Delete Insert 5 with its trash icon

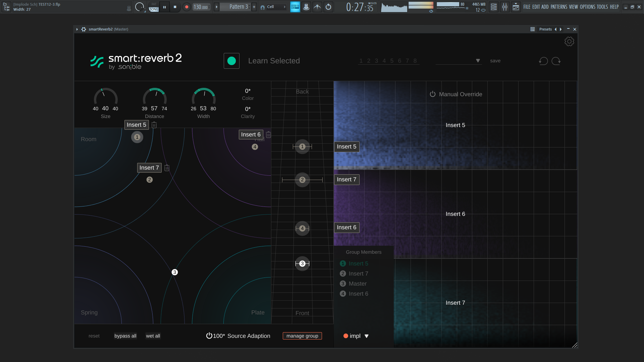click(x=154, y=125)
